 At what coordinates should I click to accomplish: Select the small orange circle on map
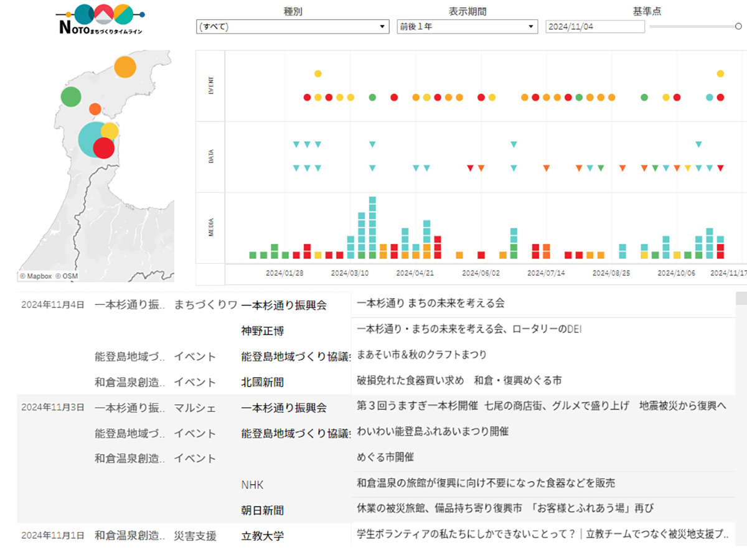pyautogui.click(x=95, y=109)
